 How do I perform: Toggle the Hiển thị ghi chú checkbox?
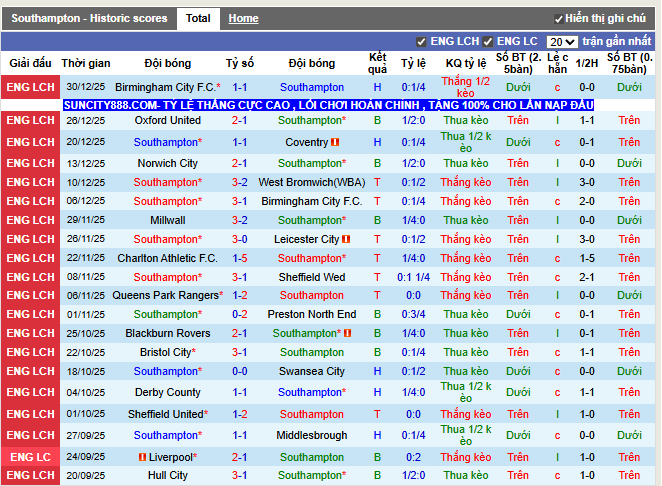(558, 19)
